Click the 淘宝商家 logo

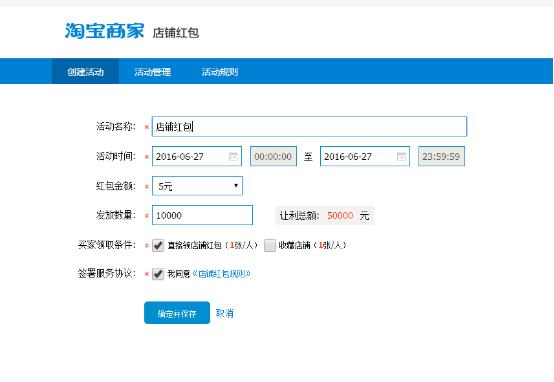104,31
